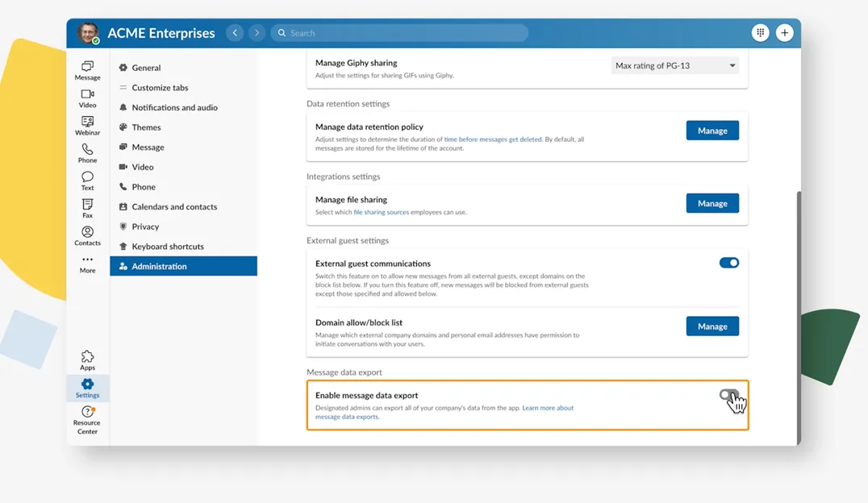This screenshot has height=503, width=868.
Task: Disable External guest communications toggle
Action: pyautogui.click(x=728, y=263)
